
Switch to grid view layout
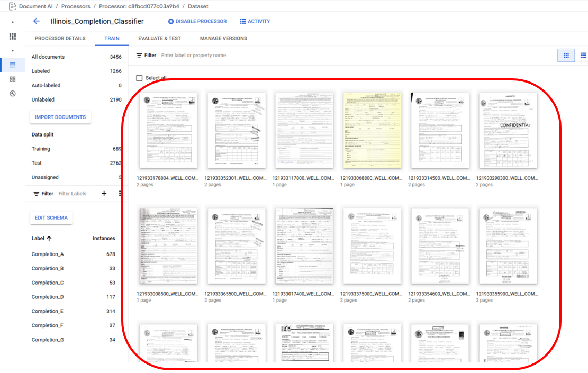click(566, 55)
